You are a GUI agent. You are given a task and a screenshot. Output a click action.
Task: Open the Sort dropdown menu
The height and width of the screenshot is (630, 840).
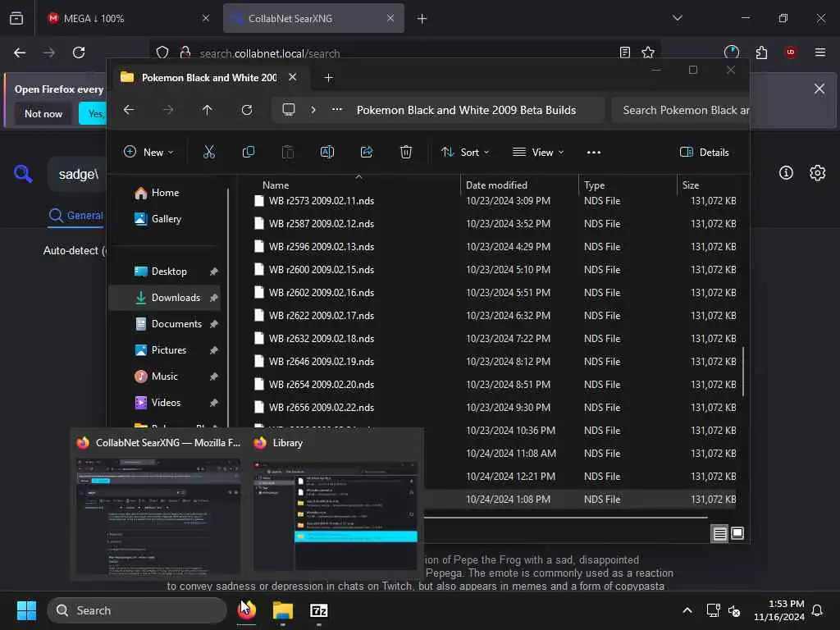465,152
